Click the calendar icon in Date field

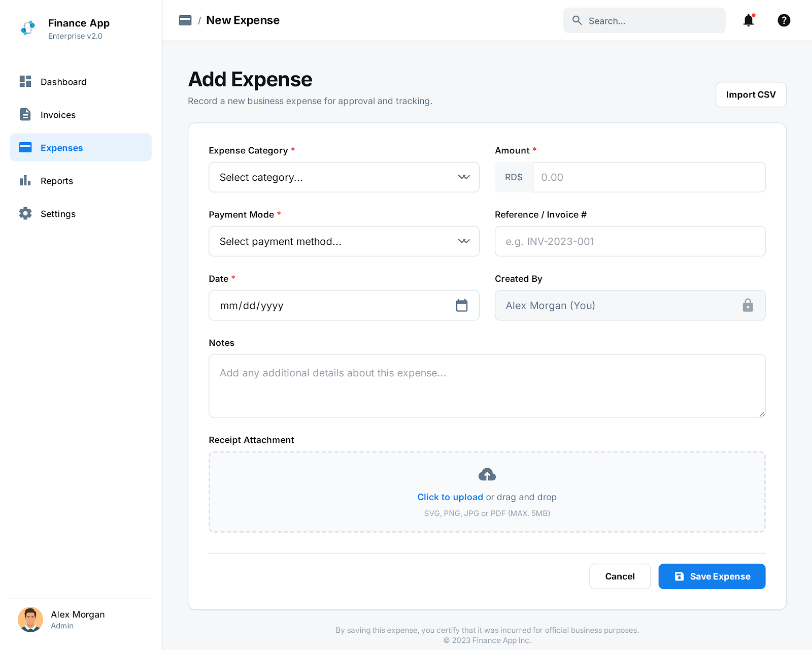point(461,305)
